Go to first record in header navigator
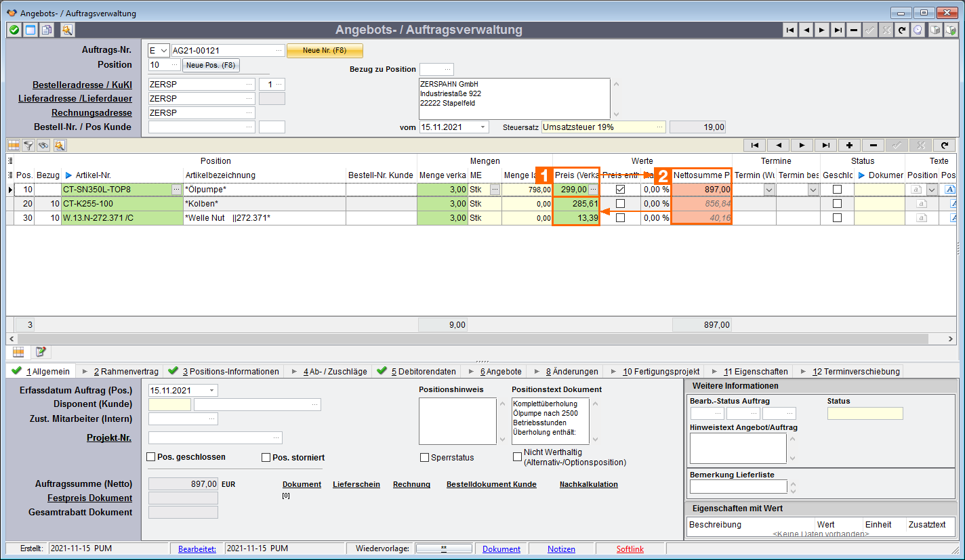 point(789,30)
